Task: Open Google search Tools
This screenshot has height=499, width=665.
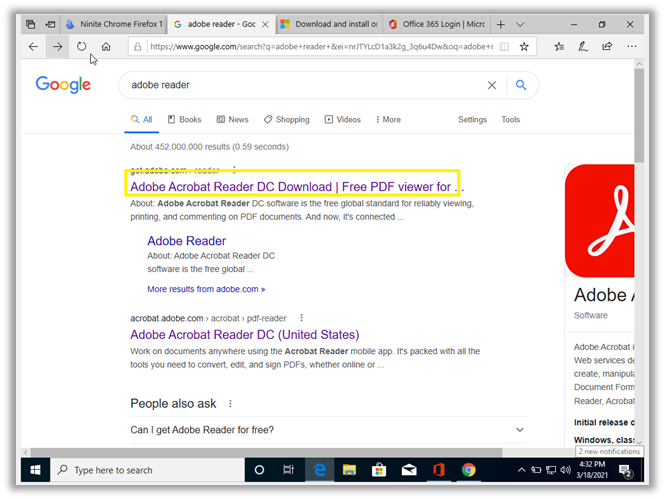Action: [511, 120]
